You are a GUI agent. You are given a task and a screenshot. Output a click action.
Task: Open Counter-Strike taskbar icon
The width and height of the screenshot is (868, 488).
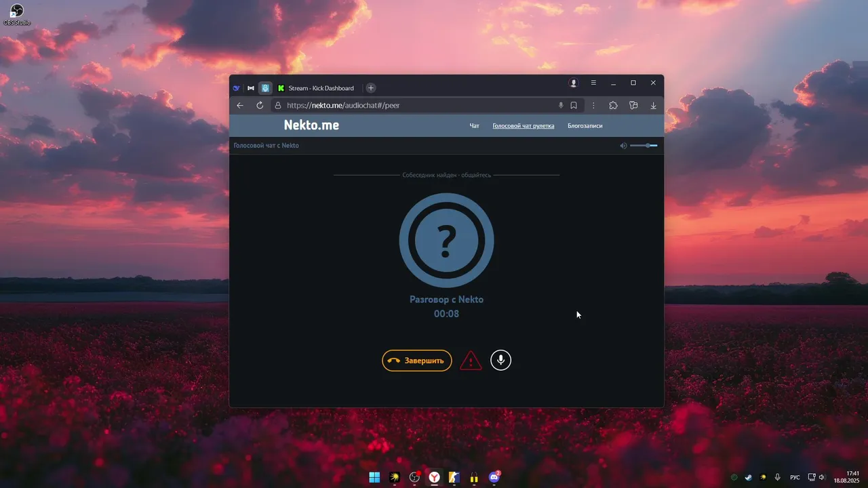(x=454, y=478)
